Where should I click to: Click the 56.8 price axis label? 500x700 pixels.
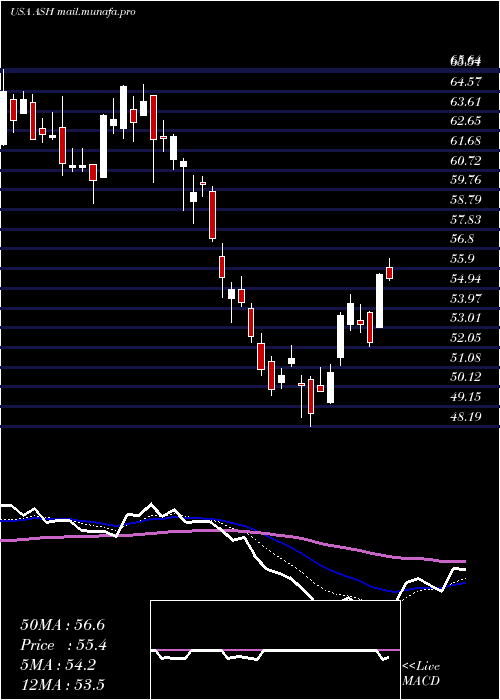tap(462, 239)
